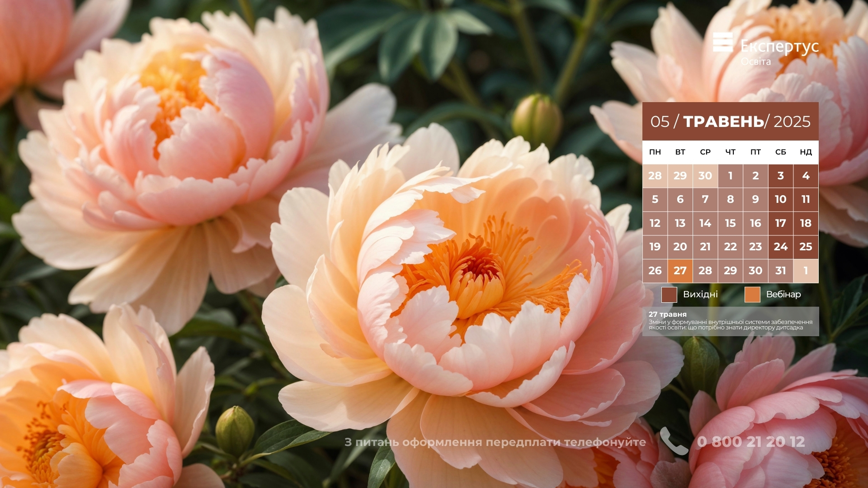Image resolution: width=868 pixels, height=488 pixels.
Task: Choose date 8 in the calendar
Action: [x=731, y=199]
